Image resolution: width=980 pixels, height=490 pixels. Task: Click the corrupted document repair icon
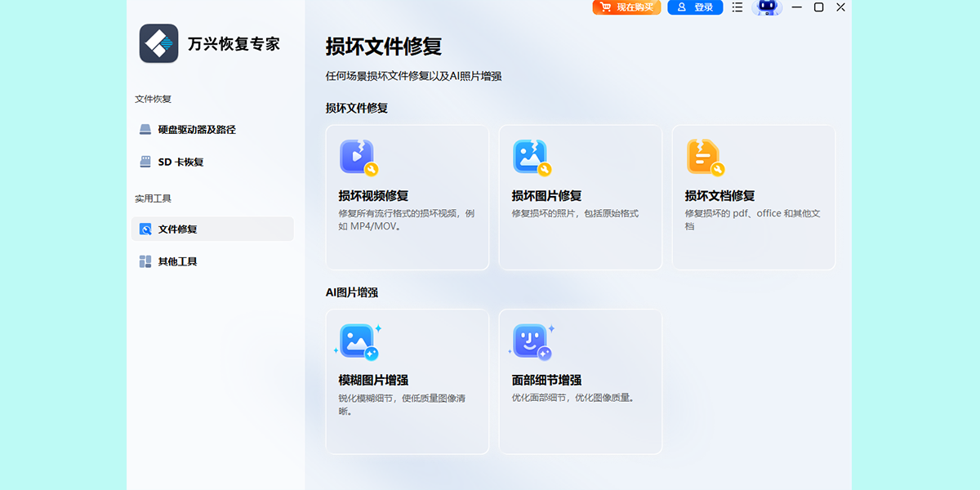[704, 157]
